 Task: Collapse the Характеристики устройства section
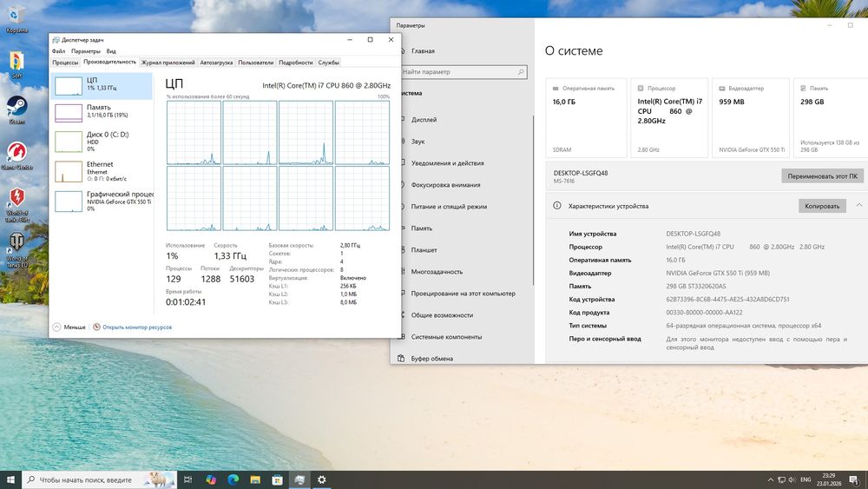858,206
